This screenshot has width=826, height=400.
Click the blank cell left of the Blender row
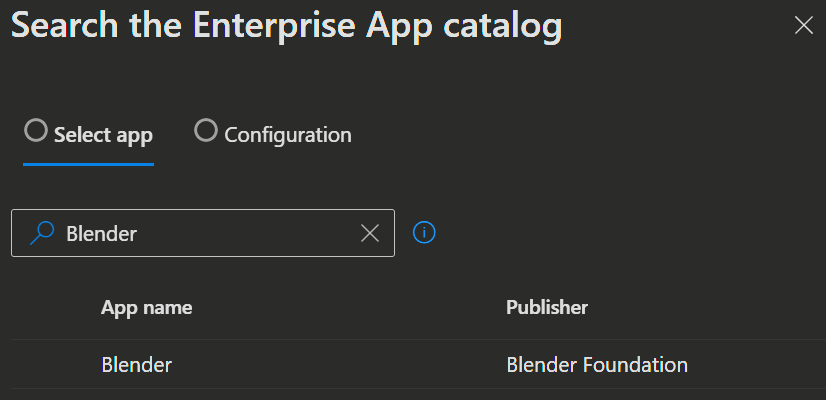pos(55,365)
